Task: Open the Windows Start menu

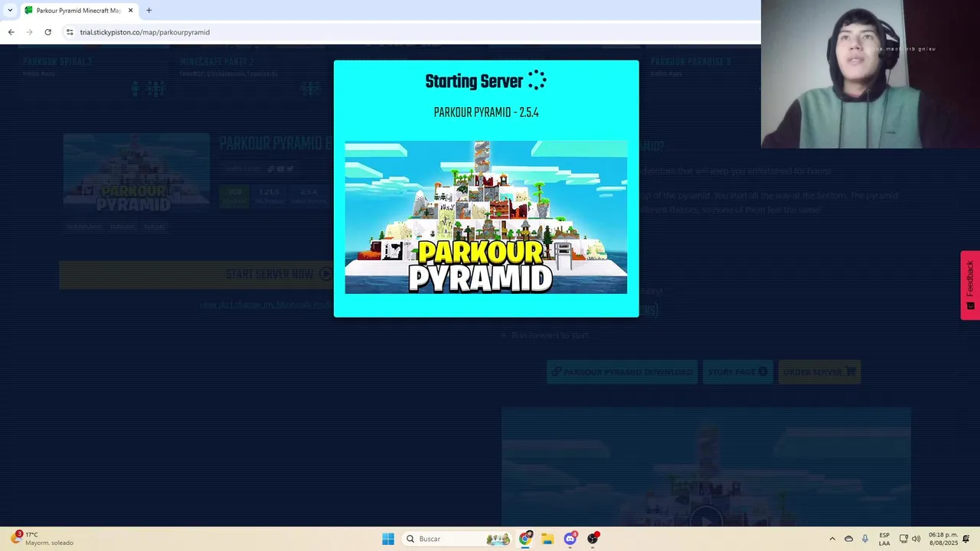Action: 388,539
